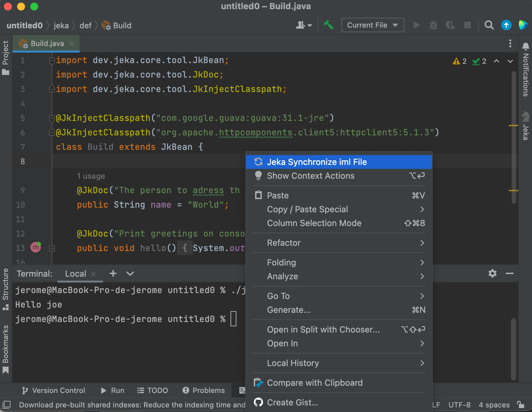Open the Notifications bell panel
The image size is (532, 412).
pyautogui.click(x=525, y=70)
